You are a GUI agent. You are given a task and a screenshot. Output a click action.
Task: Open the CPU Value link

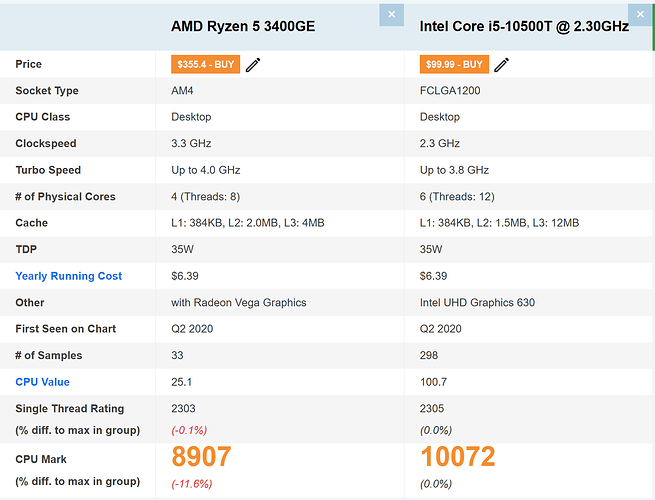(x=43, y=382)
